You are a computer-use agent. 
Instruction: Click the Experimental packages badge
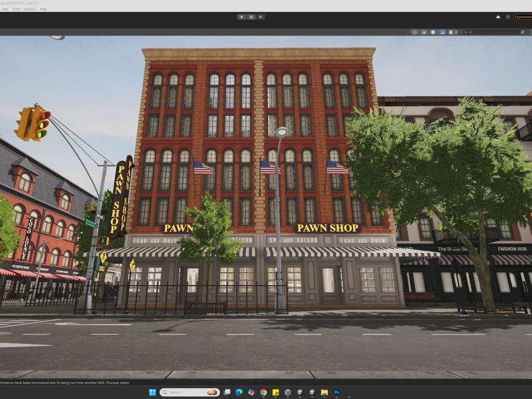523,16
